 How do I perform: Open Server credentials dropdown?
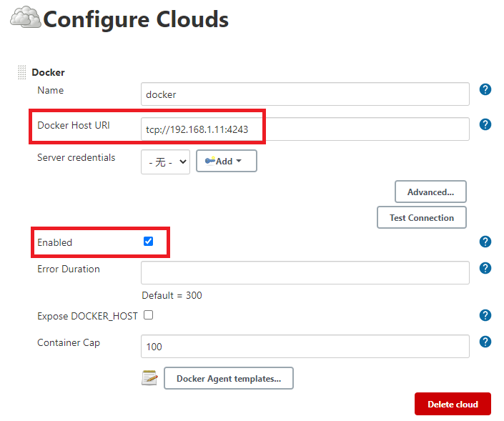(x=165, y=162)
